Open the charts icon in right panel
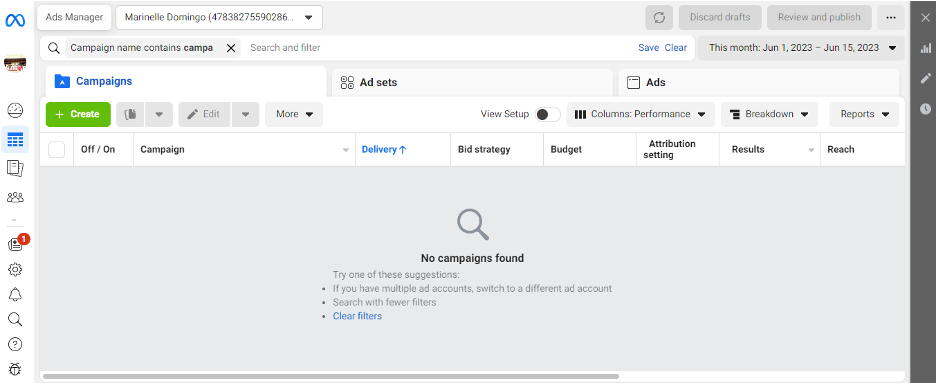Image resolution: width=936 pixels, height=384 pixels. pyautogui.click(x=926, y=48)
